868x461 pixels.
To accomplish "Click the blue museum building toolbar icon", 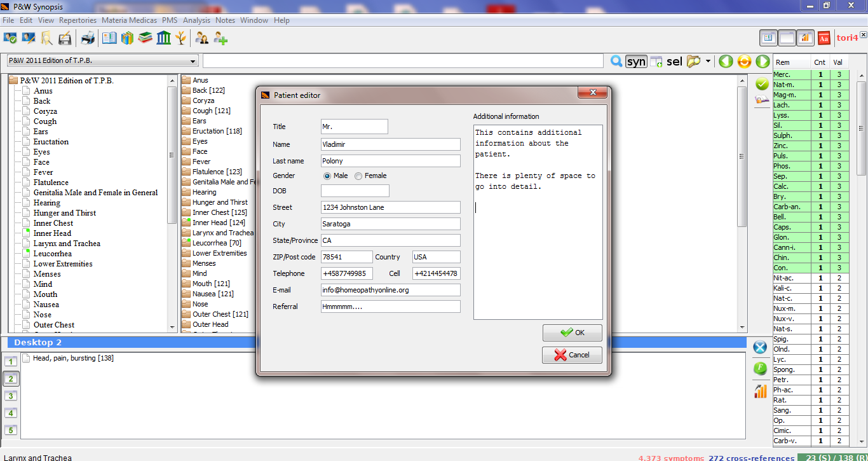I will pyautogui.click(x=163, y=38).
